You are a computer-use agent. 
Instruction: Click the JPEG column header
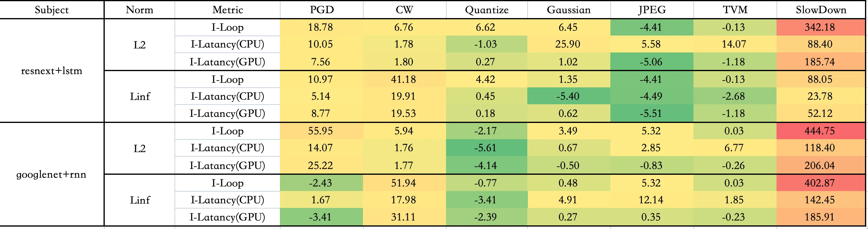pyautogui.click(x=652, y=10)
